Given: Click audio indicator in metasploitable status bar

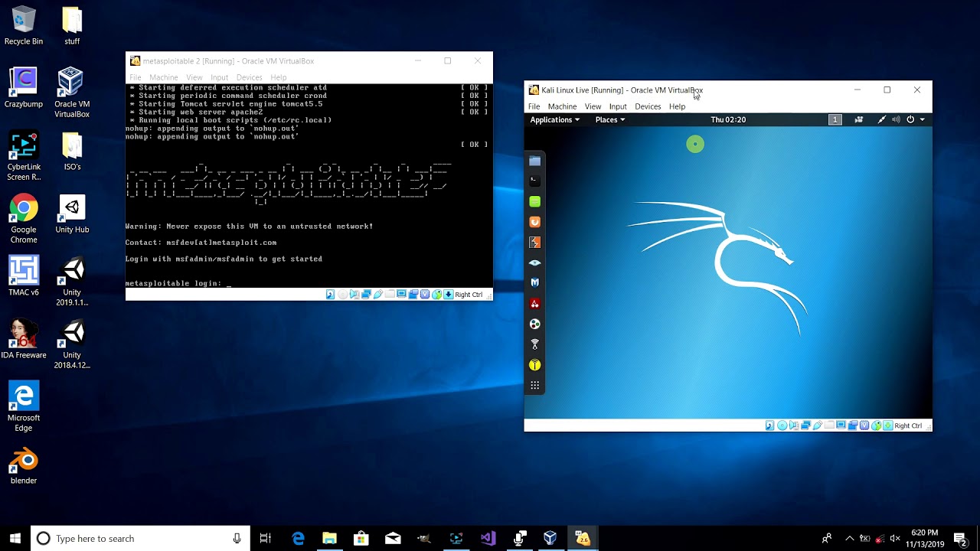Looking at the screenshot, I should tap(354, 294).
